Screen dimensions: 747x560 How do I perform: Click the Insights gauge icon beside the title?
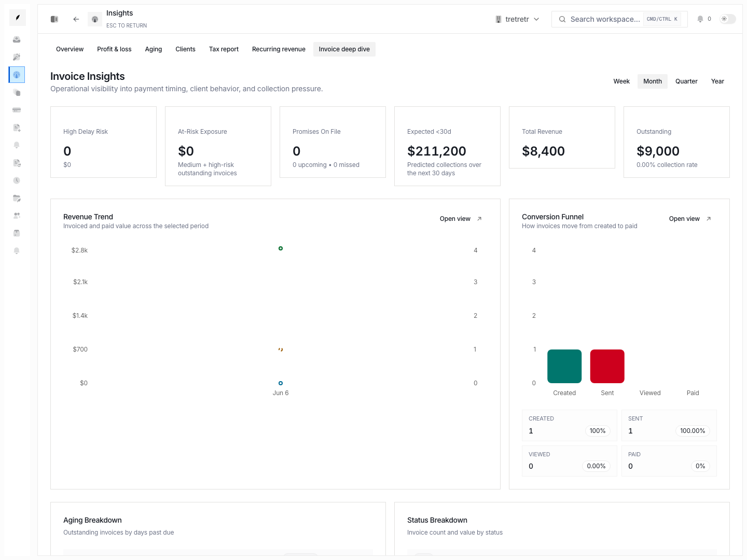pyautogui.click(x=95, y=19)
